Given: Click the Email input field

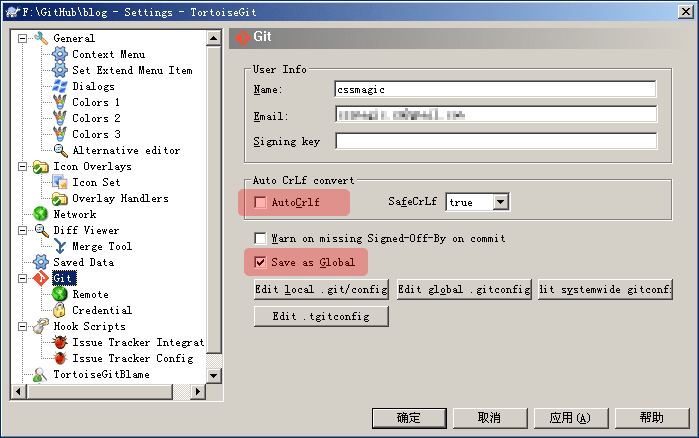Looking at the screenshot, I should [495, 115].
